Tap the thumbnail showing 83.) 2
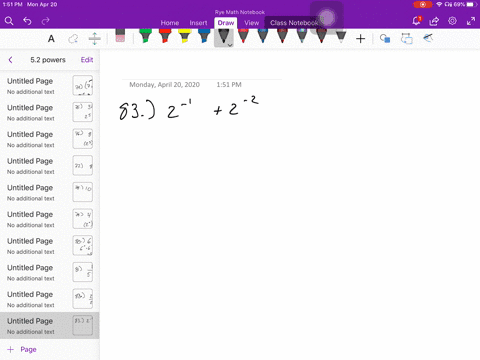480x360 pixels. [83, 325]
